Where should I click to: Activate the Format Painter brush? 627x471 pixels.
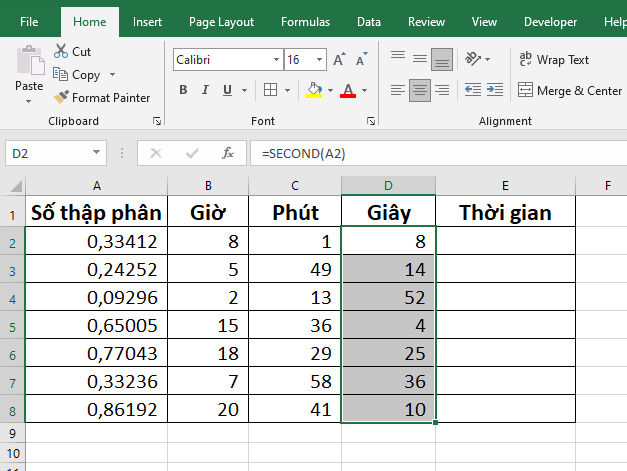click(x=61, y=98)
